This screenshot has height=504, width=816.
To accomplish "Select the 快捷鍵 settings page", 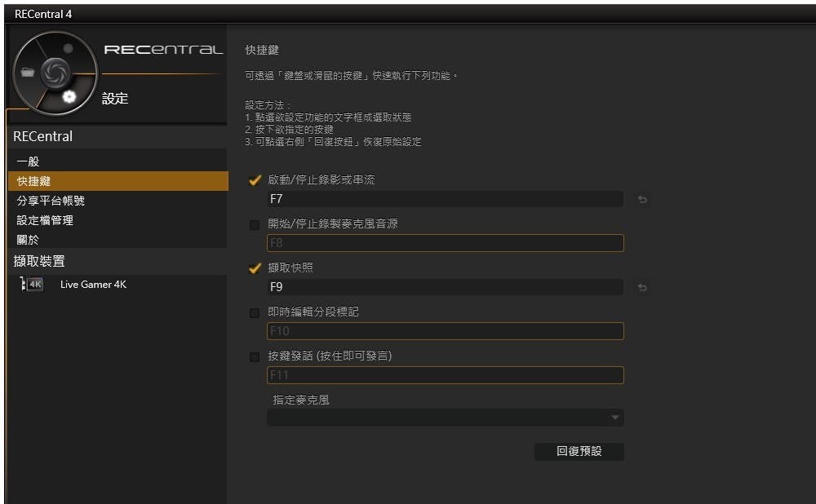I will (118, 181).
